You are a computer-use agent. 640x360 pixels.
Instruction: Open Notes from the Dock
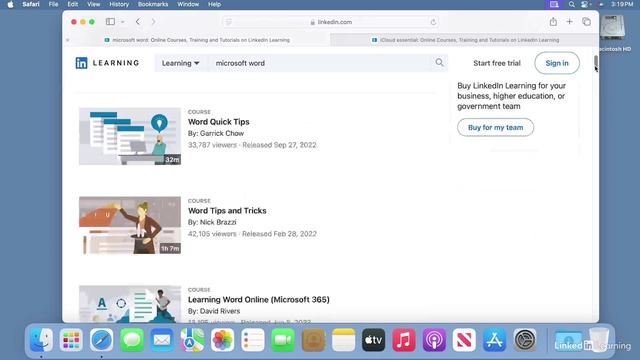click(x=343, y=340)
